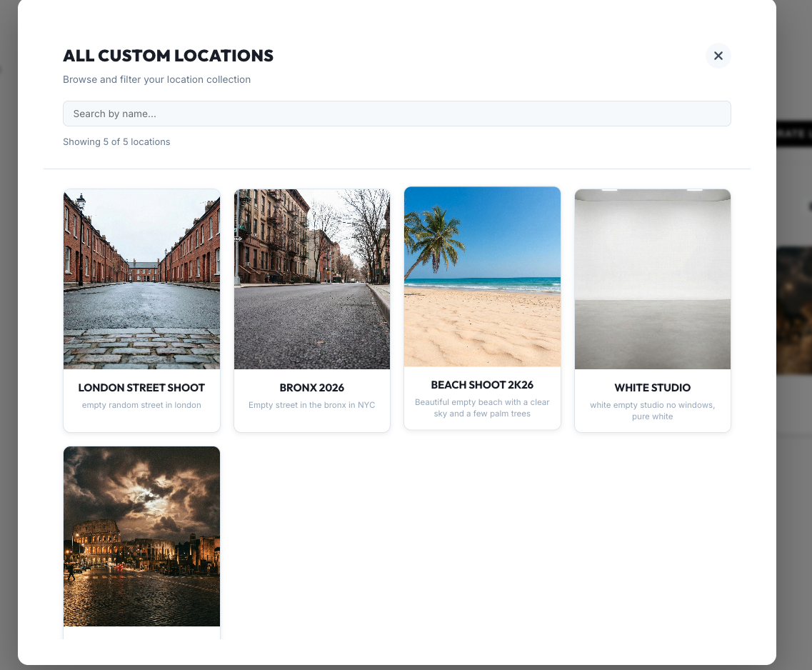Open the London street photo thumbnail

tap(141, 279)
